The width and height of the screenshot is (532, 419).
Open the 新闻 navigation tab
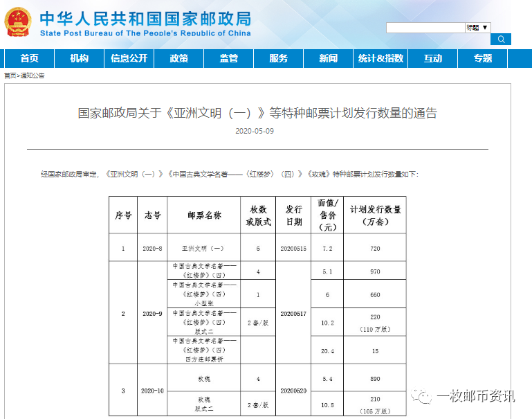click(328, 58)
